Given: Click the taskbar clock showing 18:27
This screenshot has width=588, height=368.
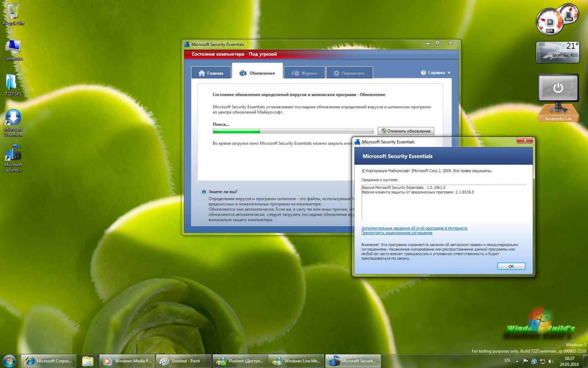Looking at the screenshot, I should 569,361.
